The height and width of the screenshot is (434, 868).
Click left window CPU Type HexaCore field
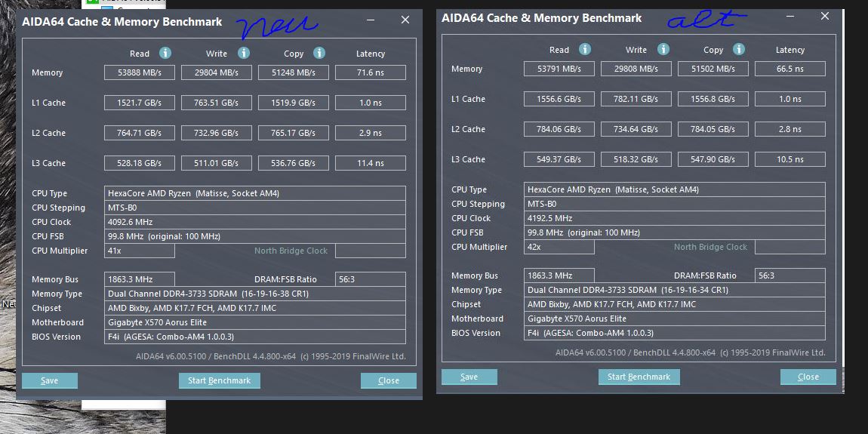coord(255,193)
